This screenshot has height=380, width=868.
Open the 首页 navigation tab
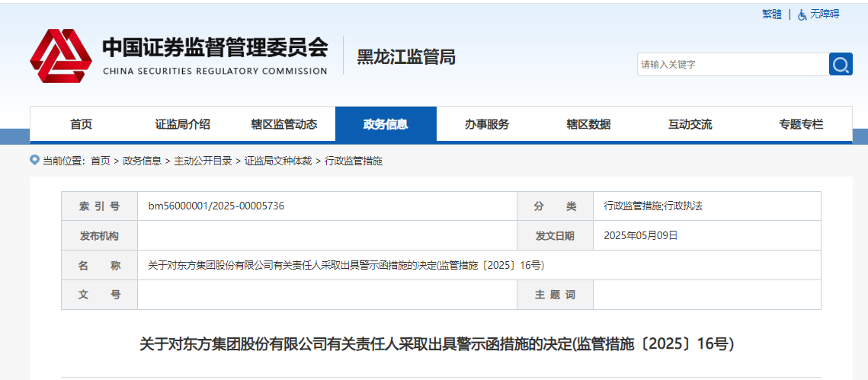[81, 125]
